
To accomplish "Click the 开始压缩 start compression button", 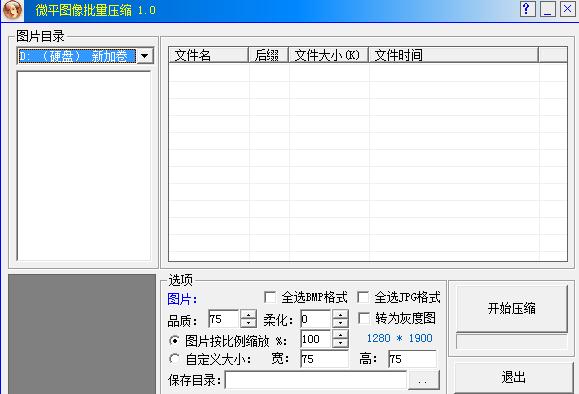I will [512, 308].
